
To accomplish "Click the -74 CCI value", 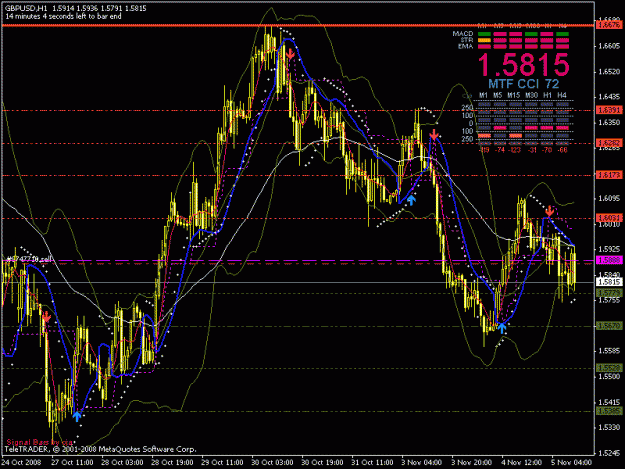I will click(x=500, y=150).
